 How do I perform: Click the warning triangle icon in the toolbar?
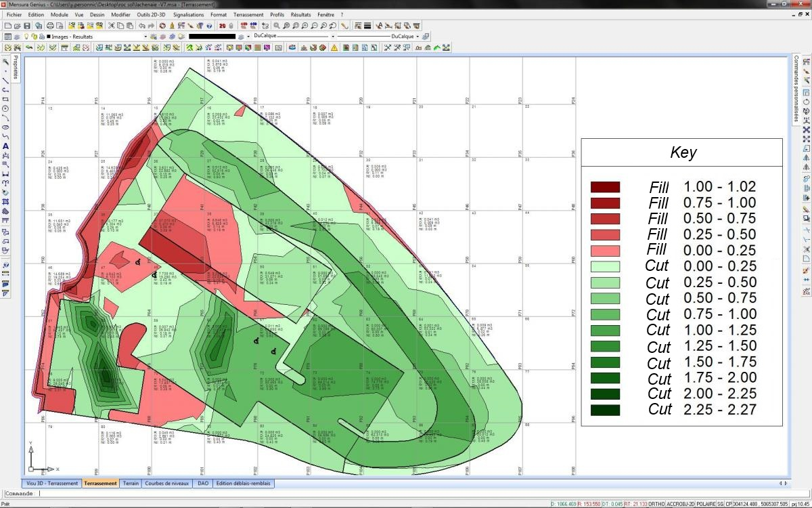coord(336,47)
